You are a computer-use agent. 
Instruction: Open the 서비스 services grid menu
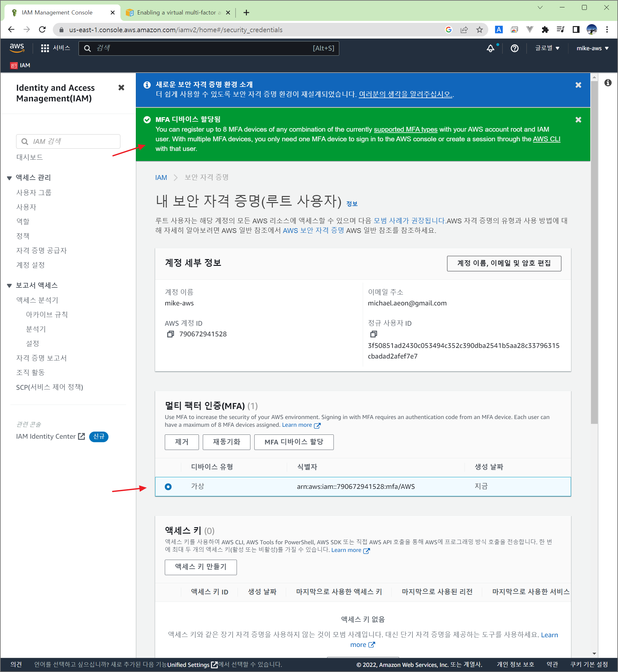[x=55, y=48]
